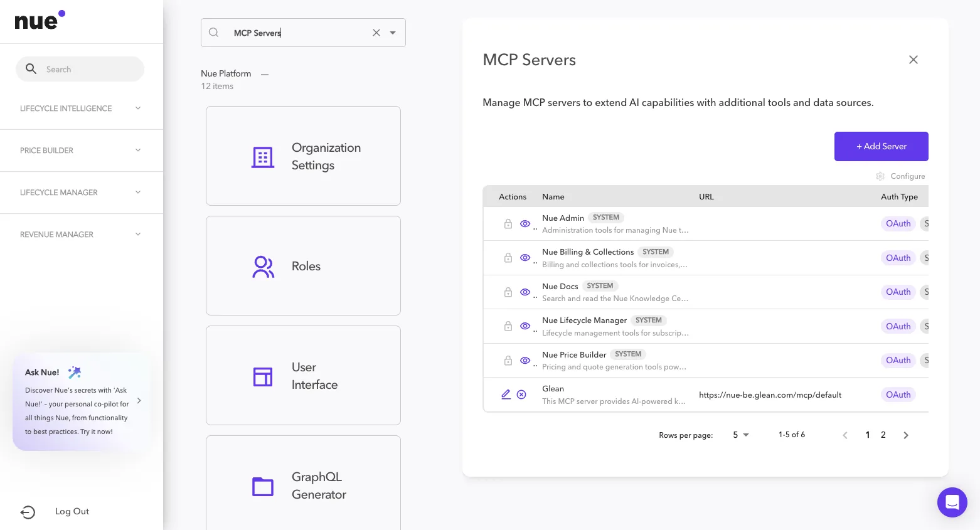Click the lock icon for Nue Admin
The width and height of the screenshot is (980, 530).
[508, 224]
